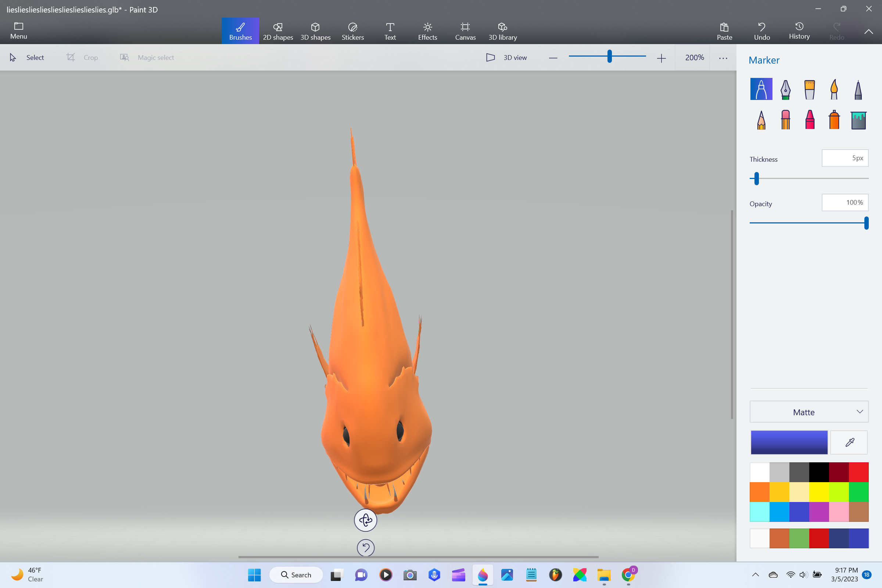Choose the dark red color swatch

tap(839, 472)
